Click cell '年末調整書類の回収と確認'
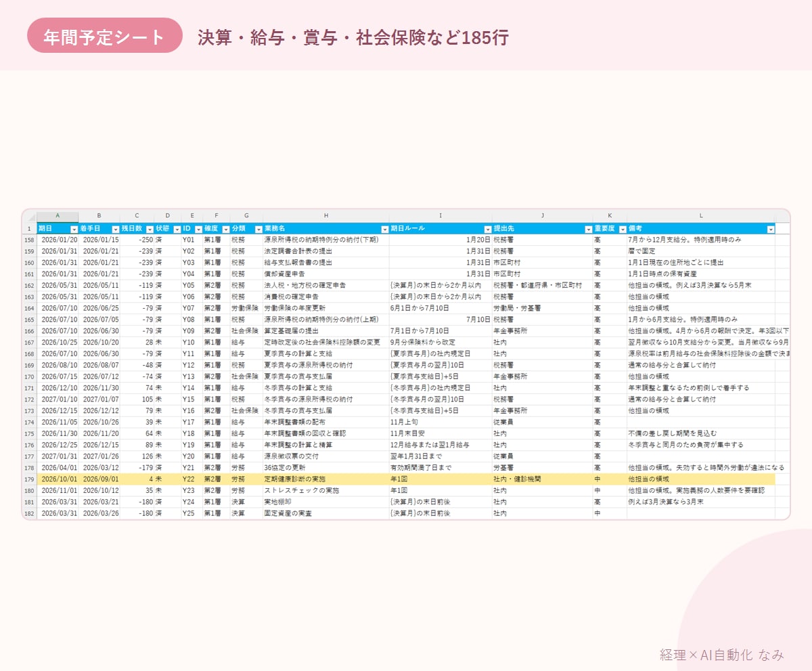The width and height of the screenshot is (812, 671). (326, 433)
